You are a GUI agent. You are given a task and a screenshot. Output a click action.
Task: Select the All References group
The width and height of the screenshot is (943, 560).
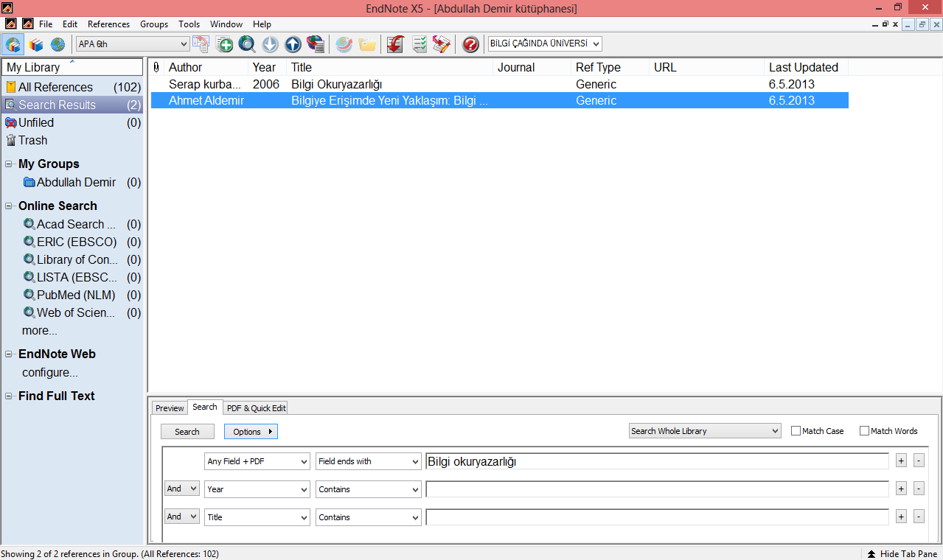[72, 87]
